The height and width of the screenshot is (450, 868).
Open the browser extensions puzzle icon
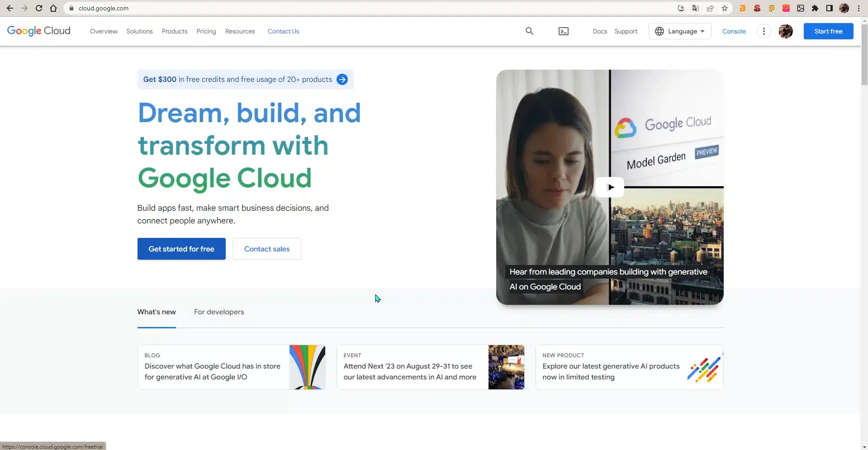(815, 8)
